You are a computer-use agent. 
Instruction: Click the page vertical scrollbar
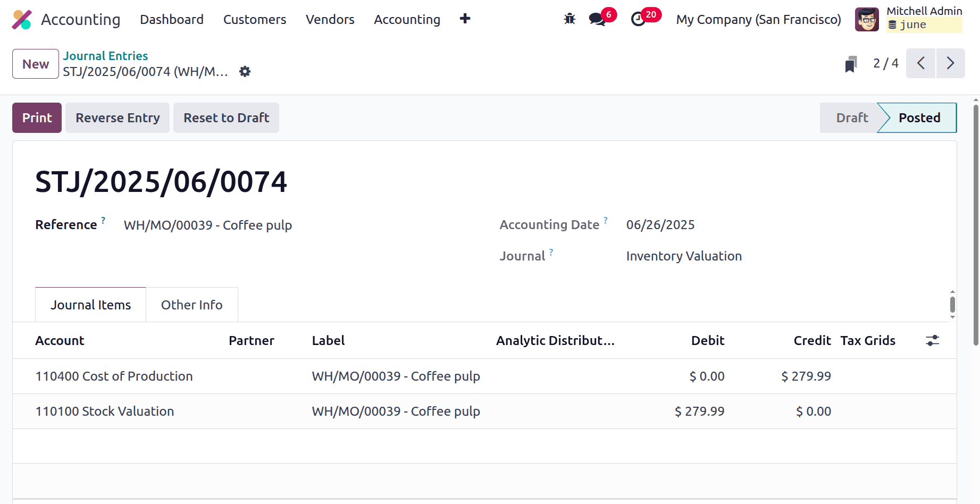[976, 224]
